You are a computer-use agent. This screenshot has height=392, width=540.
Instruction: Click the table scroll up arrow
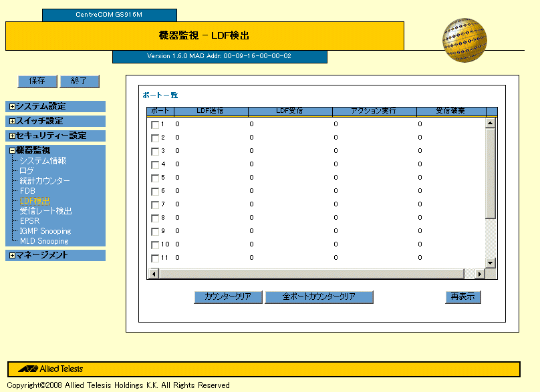491,123
